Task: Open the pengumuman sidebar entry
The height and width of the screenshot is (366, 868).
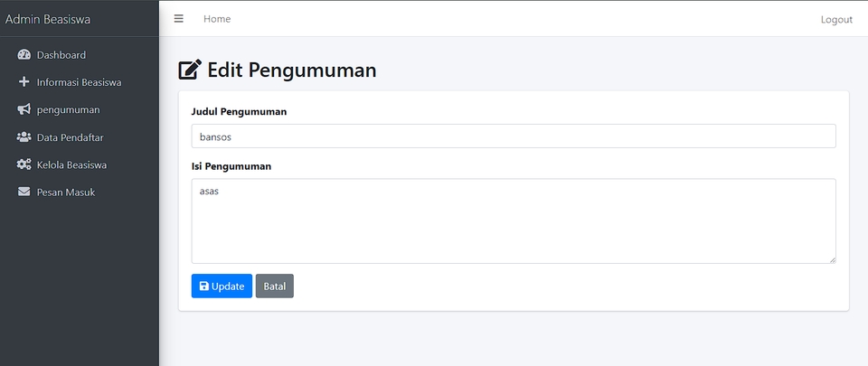Action: pos(69,110)
